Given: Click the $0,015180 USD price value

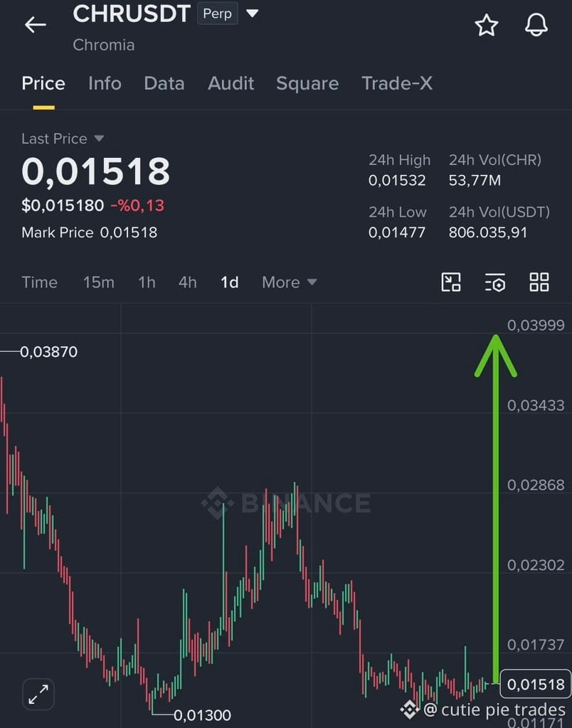Looking at the screenshot, I should (x=63, y=205).
